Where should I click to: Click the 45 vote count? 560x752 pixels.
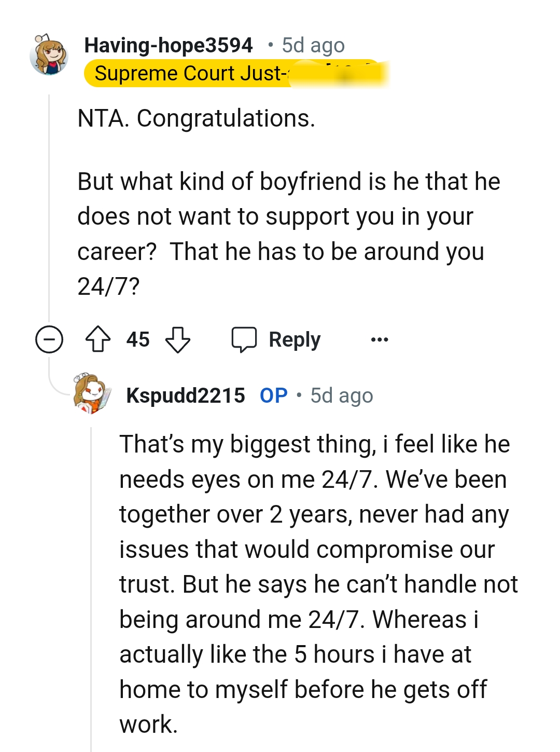(x=137, y=339)
